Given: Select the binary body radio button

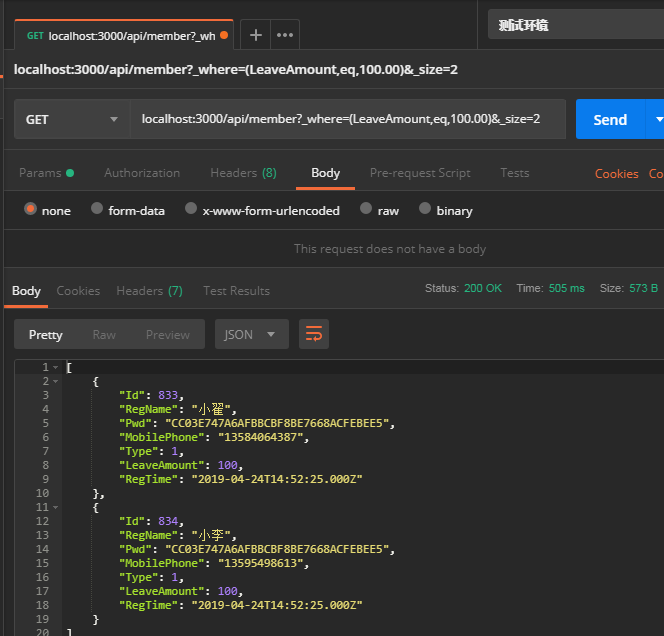Looking at the screenshot, I should coord(426,210).
